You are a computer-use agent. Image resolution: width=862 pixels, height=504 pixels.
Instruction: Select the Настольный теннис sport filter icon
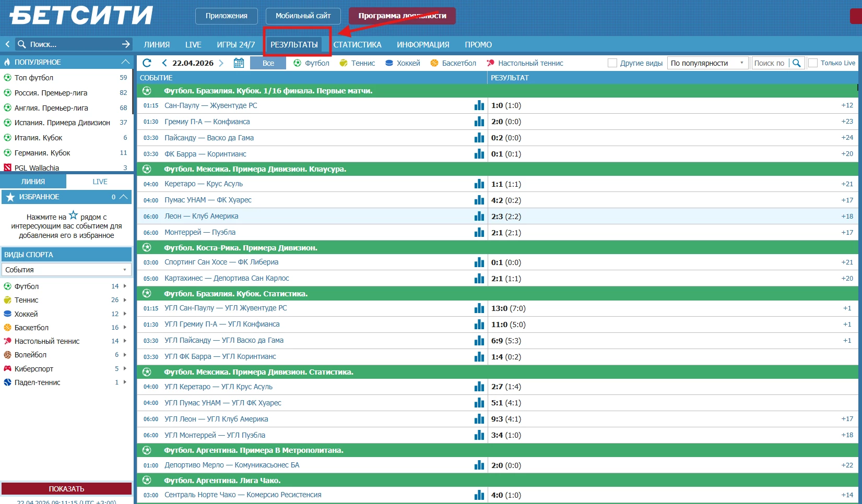tap(490, 63)
